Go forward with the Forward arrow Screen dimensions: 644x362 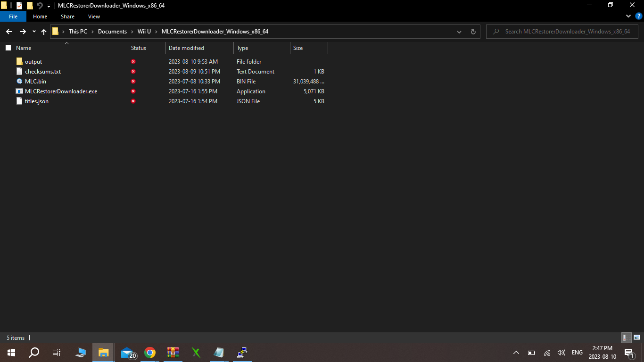click(23, 32)
